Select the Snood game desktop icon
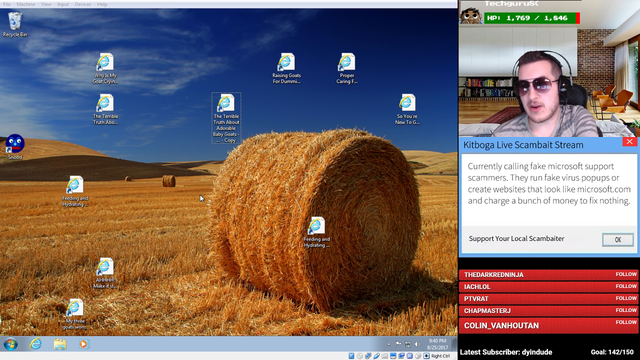 click(x=15, y=147)
